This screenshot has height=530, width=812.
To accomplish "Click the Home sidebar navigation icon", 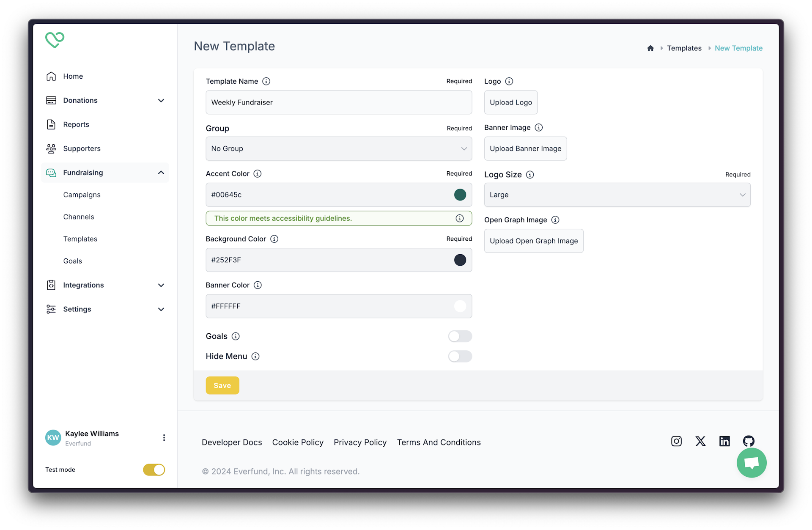I will [x=52, y=76].
